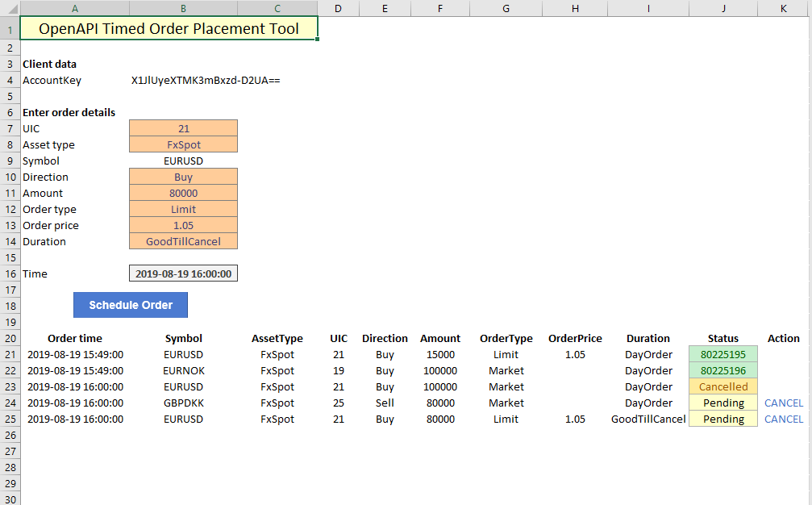Select the UIC input cell with 21
The height and width of the screenshot is (505, 812).
(x=183, y=128)
